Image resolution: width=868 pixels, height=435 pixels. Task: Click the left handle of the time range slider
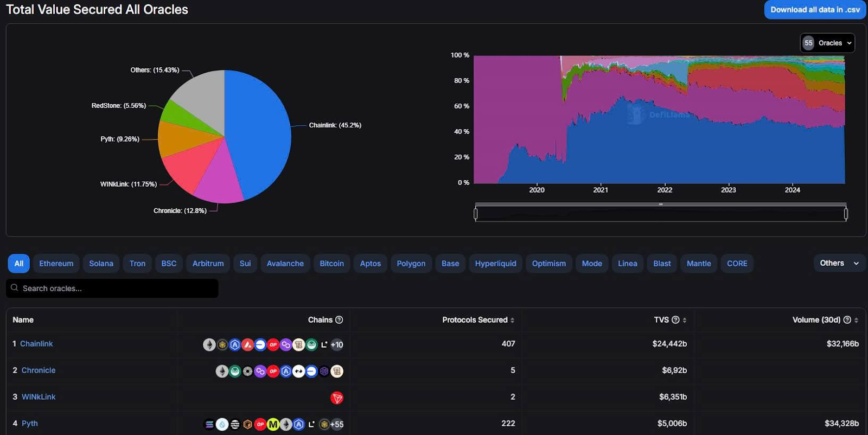click(x=476, y=214)
